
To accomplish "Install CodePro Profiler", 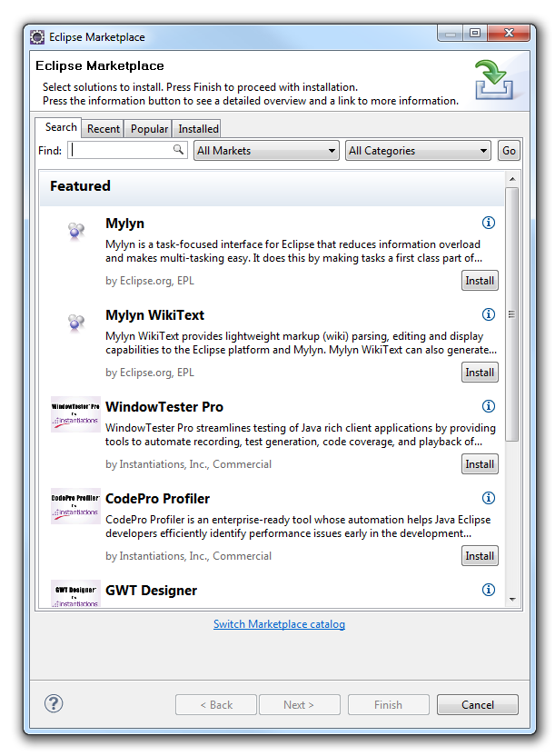I will [480, 556].
